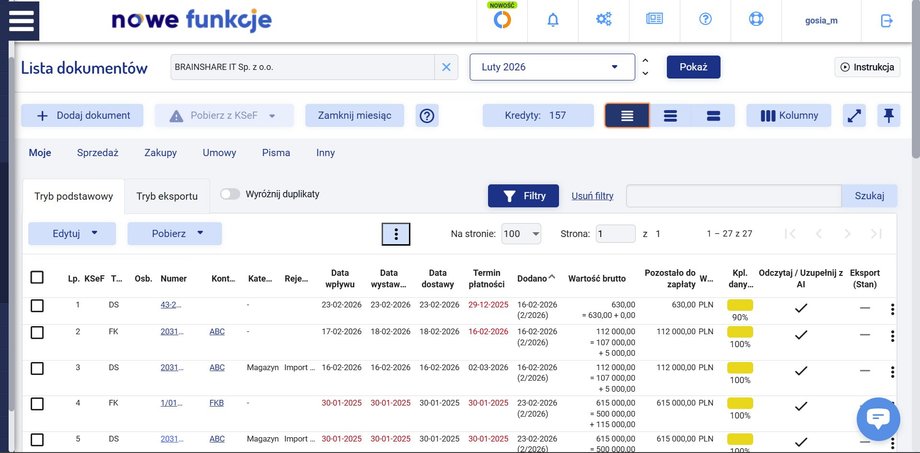Screen dimensions: 920x453
Task: Click the search input next to Szukaj
Action: pyautogui.click(x=733, y=196)
